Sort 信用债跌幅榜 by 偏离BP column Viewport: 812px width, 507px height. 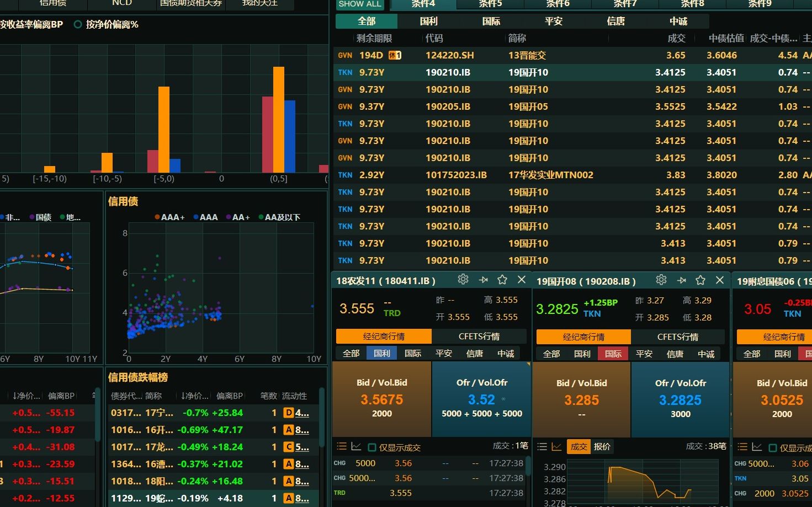(229, 396)
